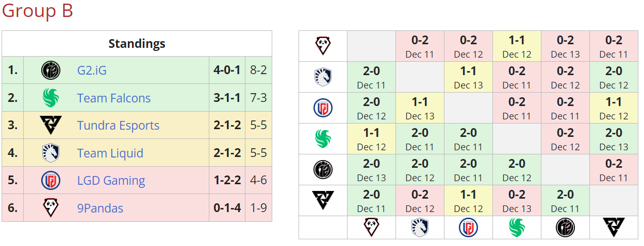644x246 pixels.
Task: Follow the Tundra Esports link in the standings
Action: (118, 126)
